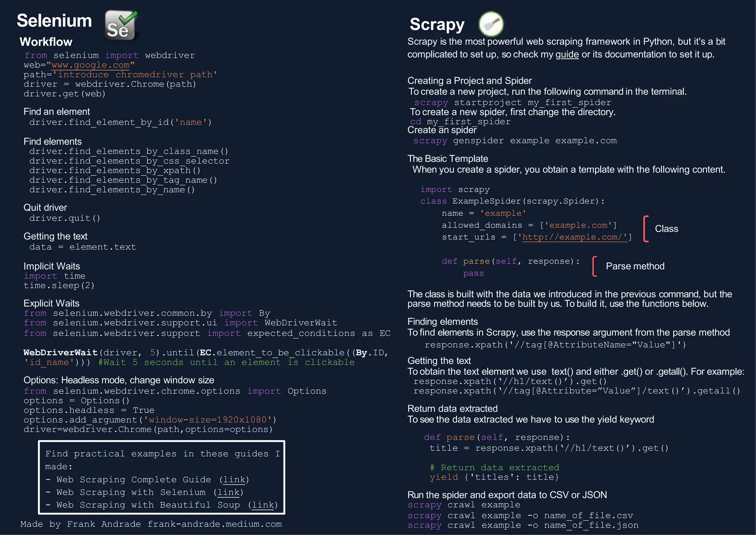This screenshot has height=535, width=756.
Task: Click driver.find_element_by_id('name') line
Action: 121,122
